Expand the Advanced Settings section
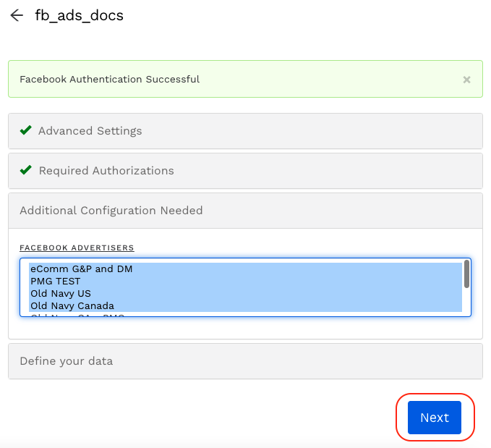491x448 pixels. tap(90, 131)
